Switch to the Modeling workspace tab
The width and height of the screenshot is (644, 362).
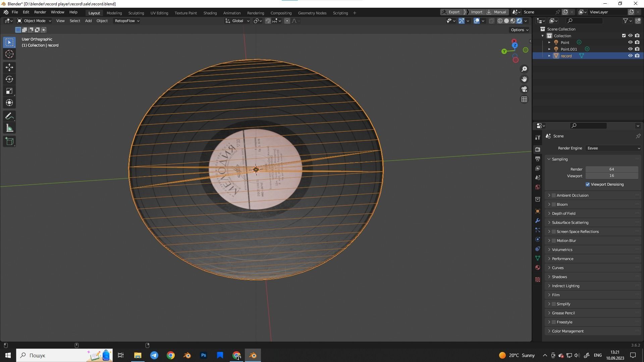[114, 13]
